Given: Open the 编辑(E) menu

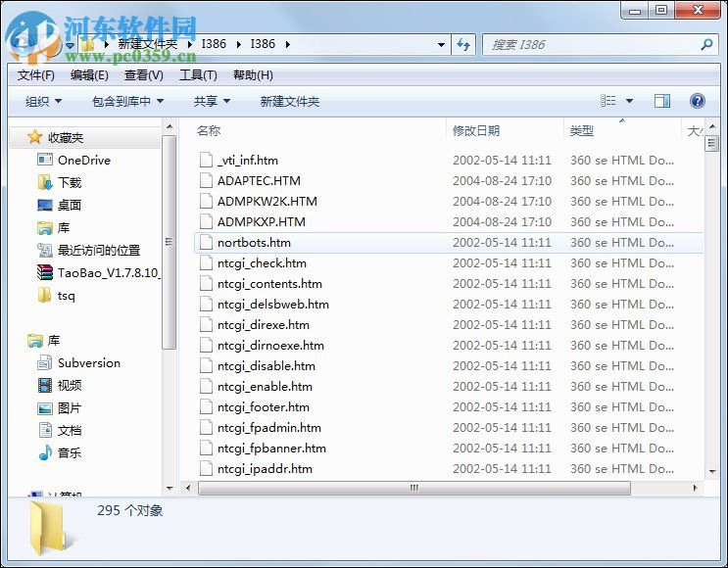Looking at the screenshot, I should (x=89, y=75).
